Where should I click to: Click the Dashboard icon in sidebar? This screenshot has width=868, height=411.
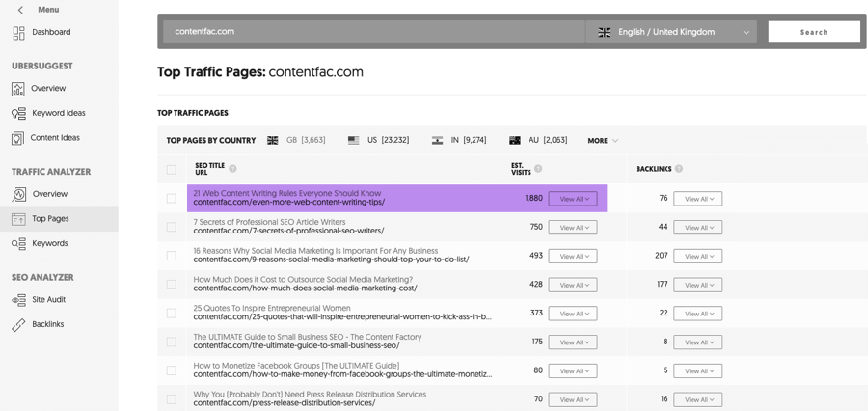pyautogui.click(x=18, y=33)
